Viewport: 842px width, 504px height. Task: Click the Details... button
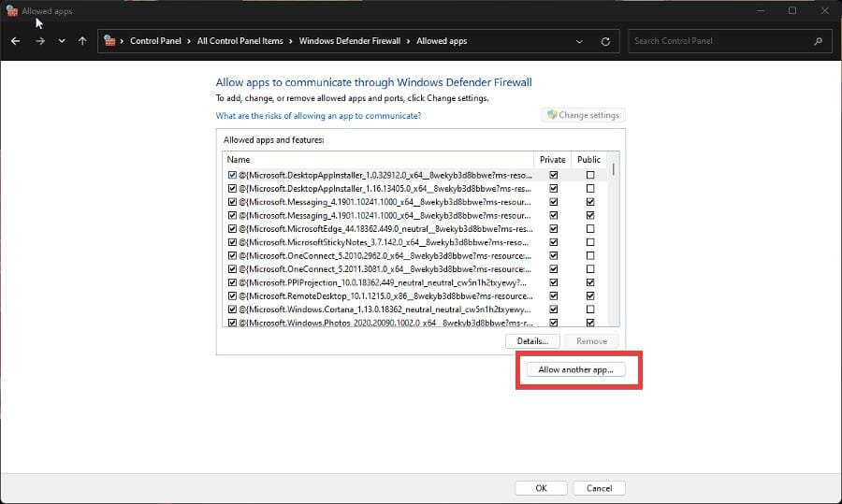pos(532,340)
